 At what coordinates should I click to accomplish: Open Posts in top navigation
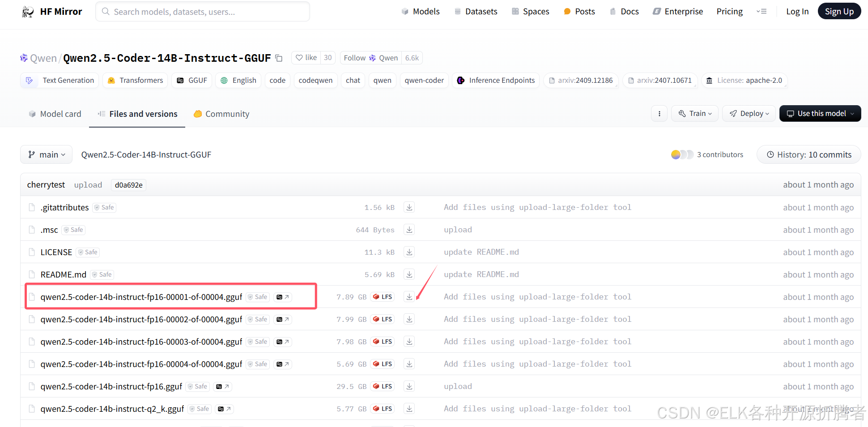coord(579,12)
